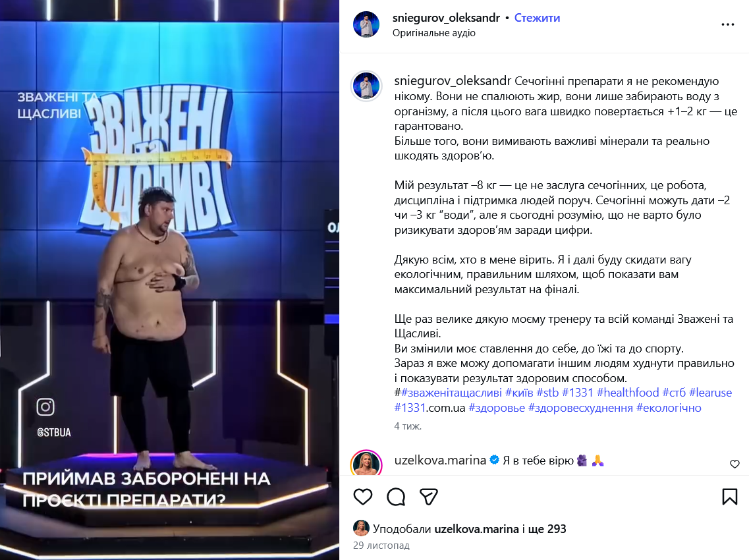Open the #healthfood hashtag
749x560 pixels.
point(628,393)
